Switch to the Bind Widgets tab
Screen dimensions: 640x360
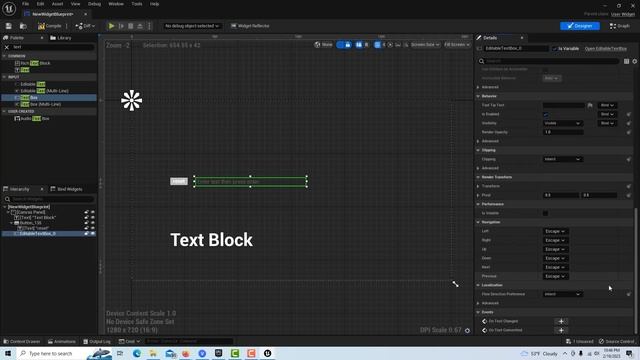point(66,189)
